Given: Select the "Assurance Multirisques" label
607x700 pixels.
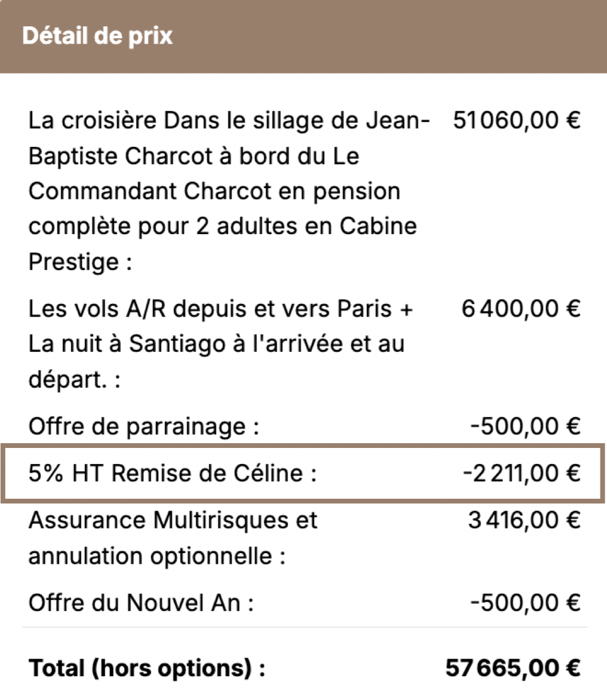Looking at the screenshot, I should tap(173, 521).
